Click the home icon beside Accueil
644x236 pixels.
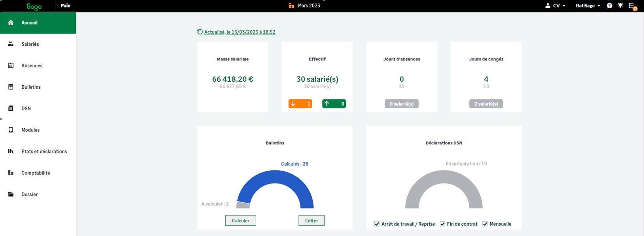(x=11, y=22)
